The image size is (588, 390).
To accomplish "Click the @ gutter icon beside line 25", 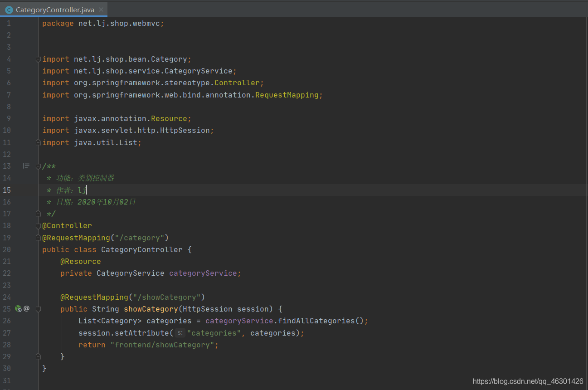I will tap(26, 308).
